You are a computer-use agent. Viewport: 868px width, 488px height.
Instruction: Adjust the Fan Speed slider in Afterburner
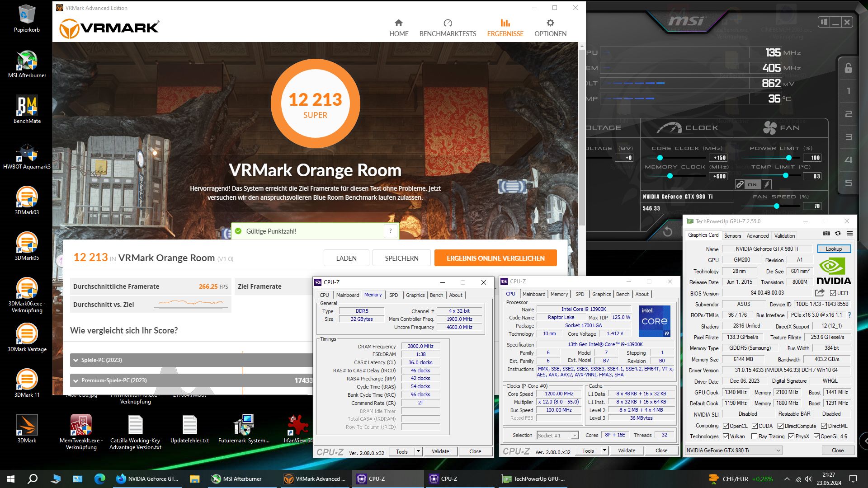(776, 206)
